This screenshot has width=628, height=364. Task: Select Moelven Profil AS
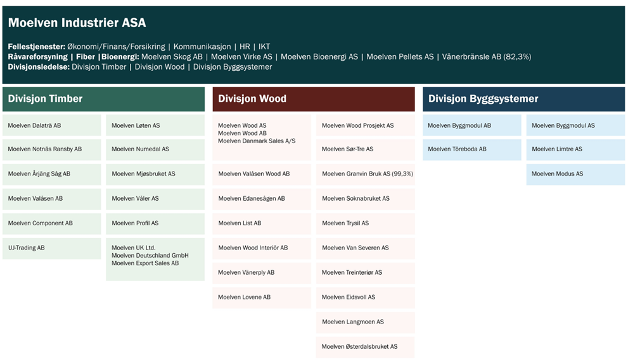pyautogui.click(x=155, y=223)
